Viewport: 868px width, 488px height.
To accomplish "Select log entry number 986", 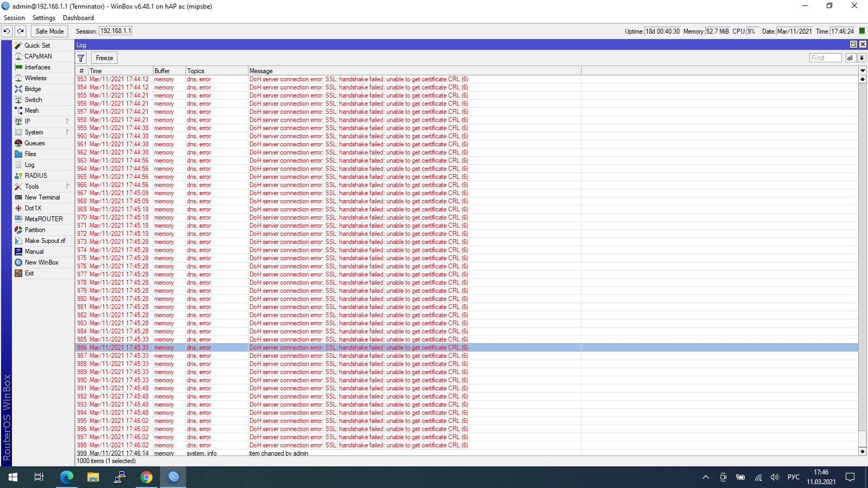I will coord(467,348).
